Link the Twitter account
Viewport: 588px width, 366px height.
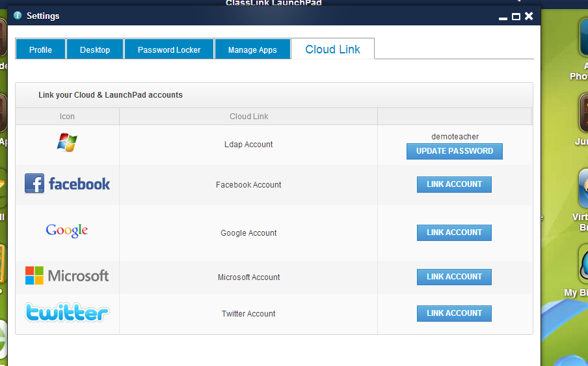tap(454, 313)
